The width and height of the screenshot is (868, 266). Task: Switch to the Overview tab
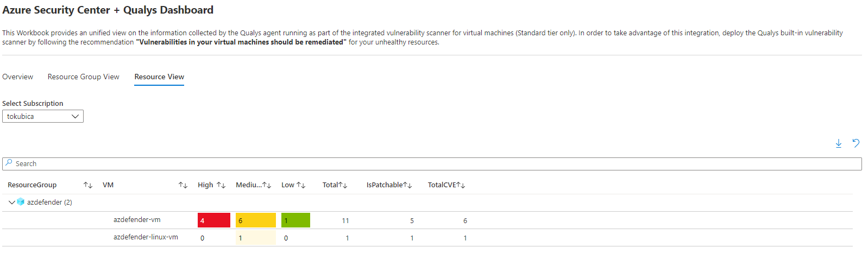(x=17, y=77)
